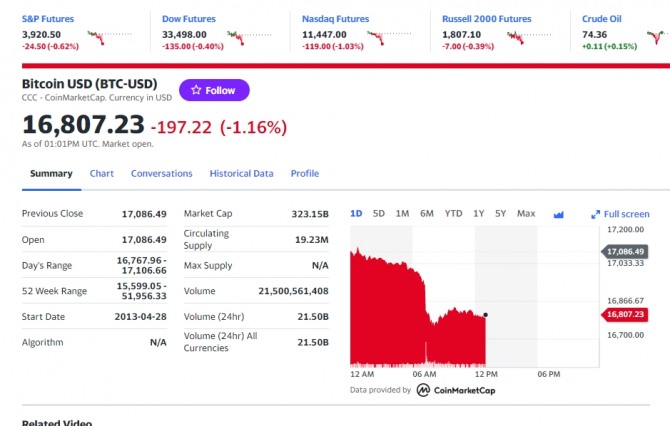Screen dimensions: 670x426
Task: Show the Max chart range
Action: tap(526, 213)
